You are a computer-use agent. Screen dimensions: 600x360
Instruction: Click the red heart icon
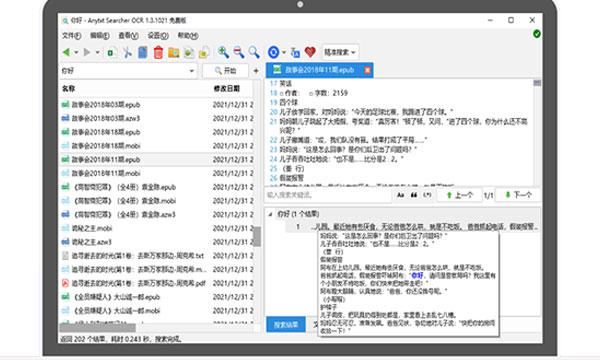(x=310, y=52)
